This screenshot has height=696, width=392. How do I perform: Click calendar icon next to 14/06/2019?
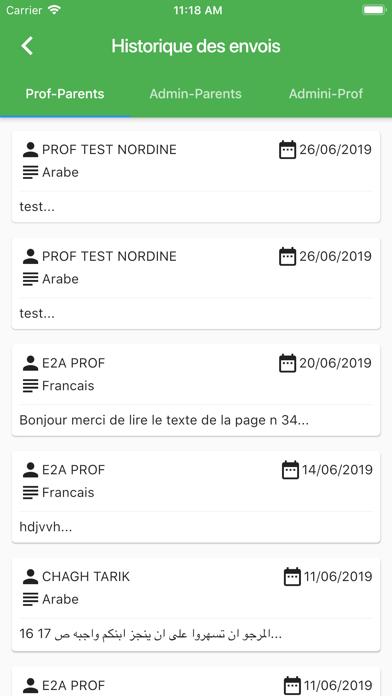click(x=290, y=470)
